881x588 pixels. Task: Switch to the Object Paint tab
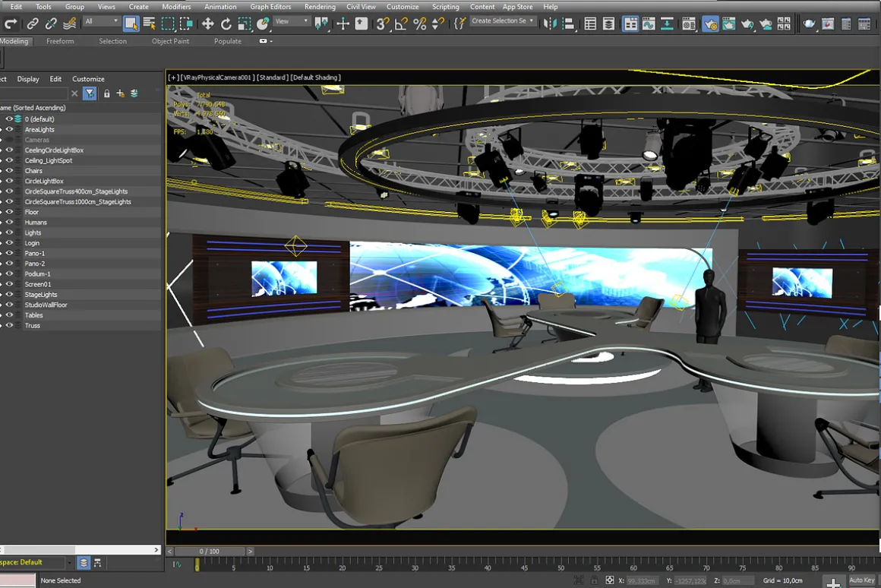point(170,41)
